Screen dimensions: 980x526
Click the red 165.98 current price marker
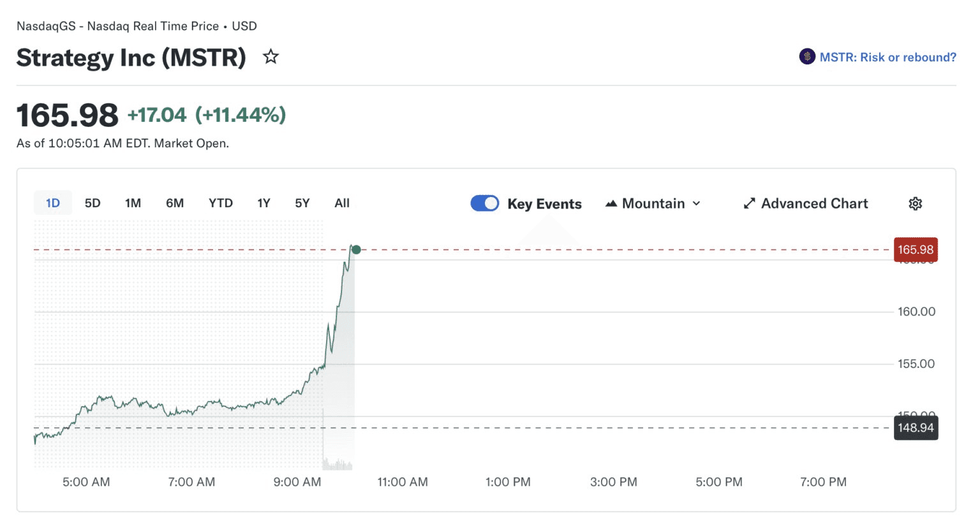click(915, 250)
